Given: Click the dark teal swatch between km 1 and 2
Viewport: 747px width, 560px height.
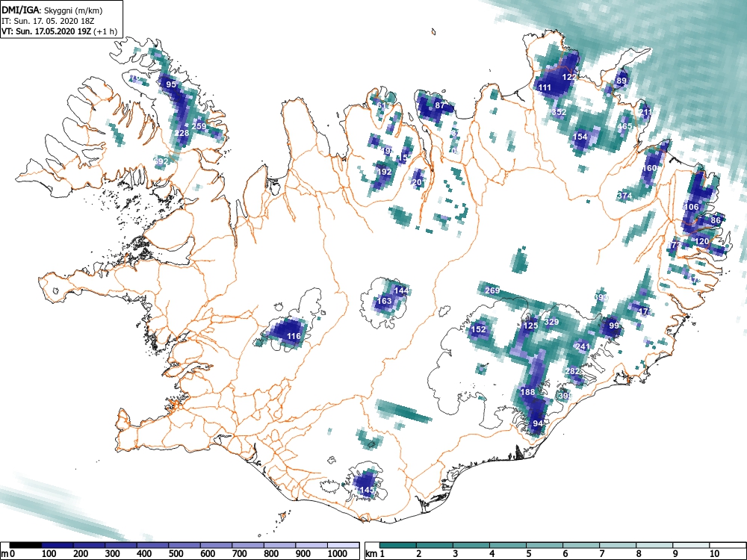Looking at the screenshot, I should [x=398, y=545].
